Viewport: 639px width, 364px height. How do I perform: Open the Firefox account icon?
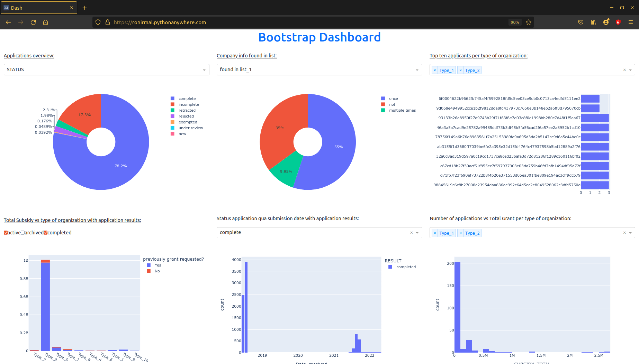[x=606, y=22]
